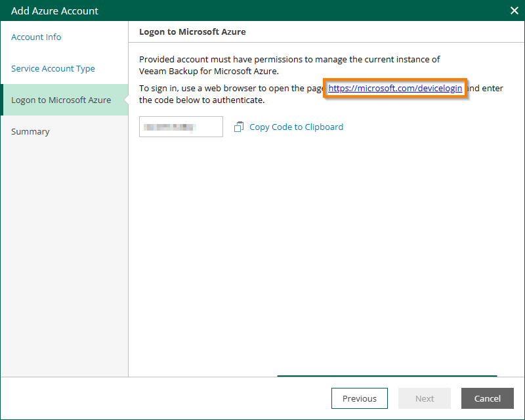The image size is (525, 420).
Task: Select the Logon to Microsoft Azure step
Action: pyautogui.click(x=61, y=100)
